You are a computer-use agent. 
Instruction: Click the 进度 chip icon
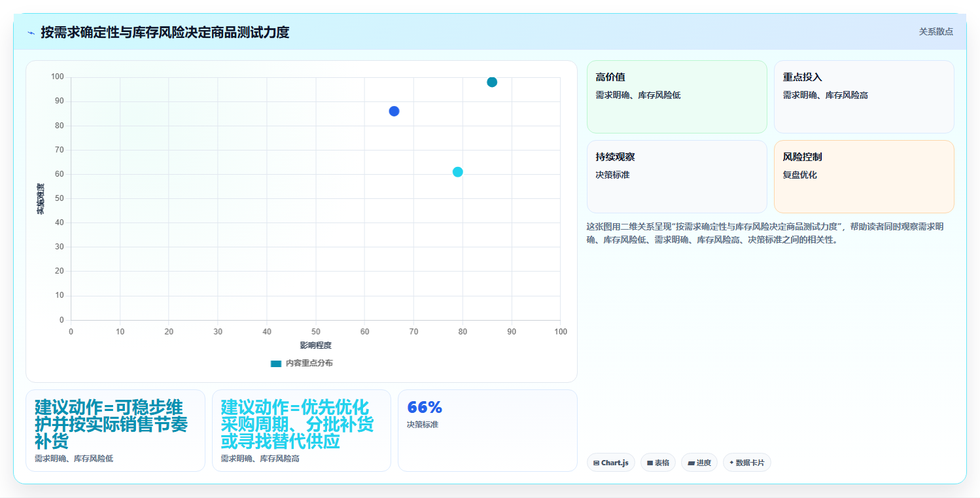click(691, 463)
